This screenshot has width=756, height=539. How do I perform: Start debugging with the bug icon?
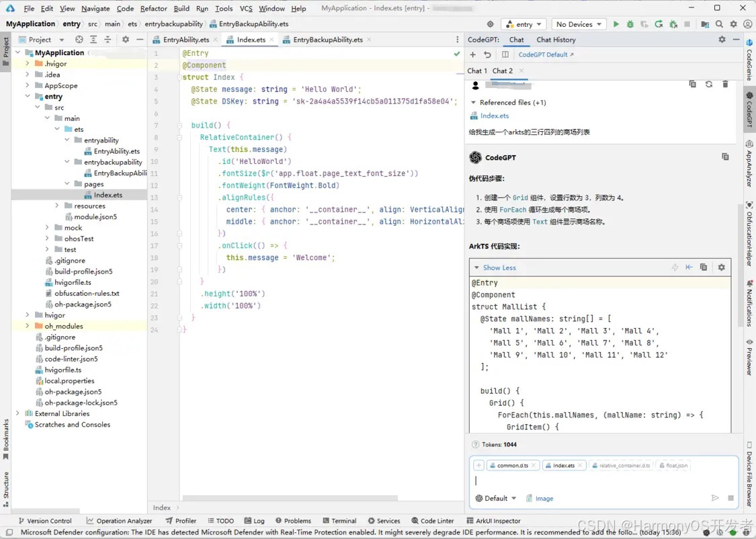630,24
